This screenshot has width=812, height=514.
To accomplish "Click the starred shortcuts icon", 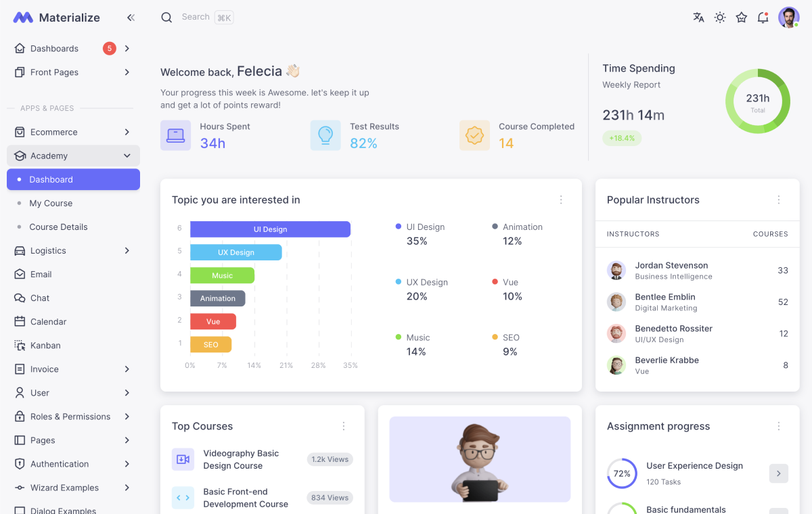I will 741,18.
